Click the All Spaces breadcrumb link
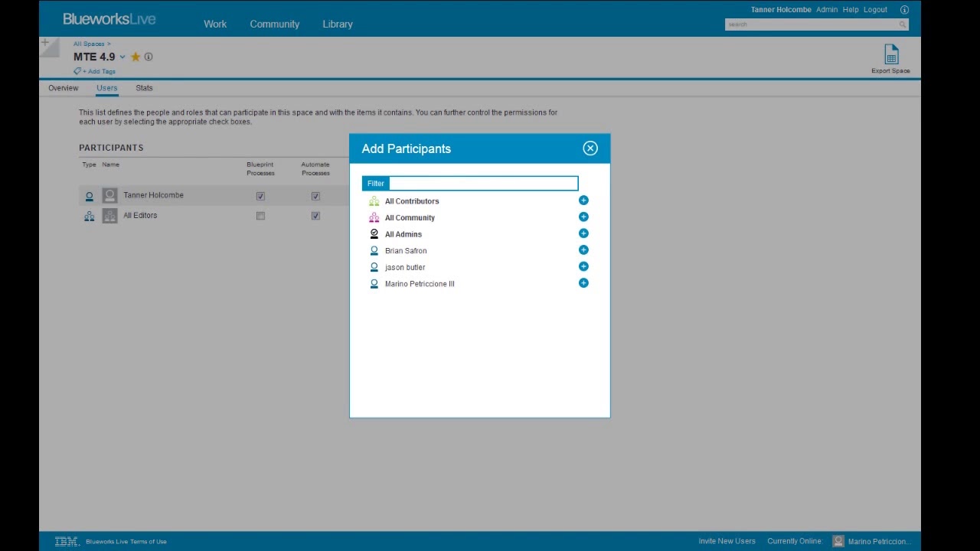 point(89,44)
